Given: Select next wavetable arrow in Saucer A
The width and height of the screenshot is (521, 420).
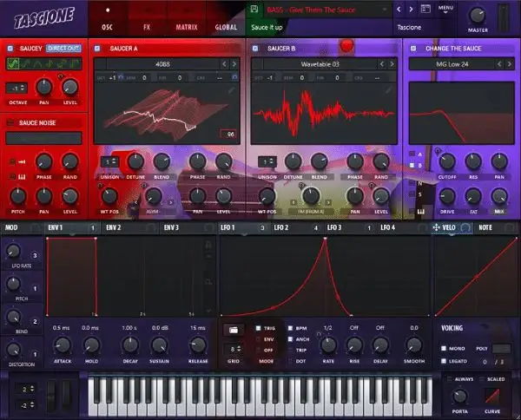Looking at the screenshot, I should pyautogui.click(x=235, y=64).
